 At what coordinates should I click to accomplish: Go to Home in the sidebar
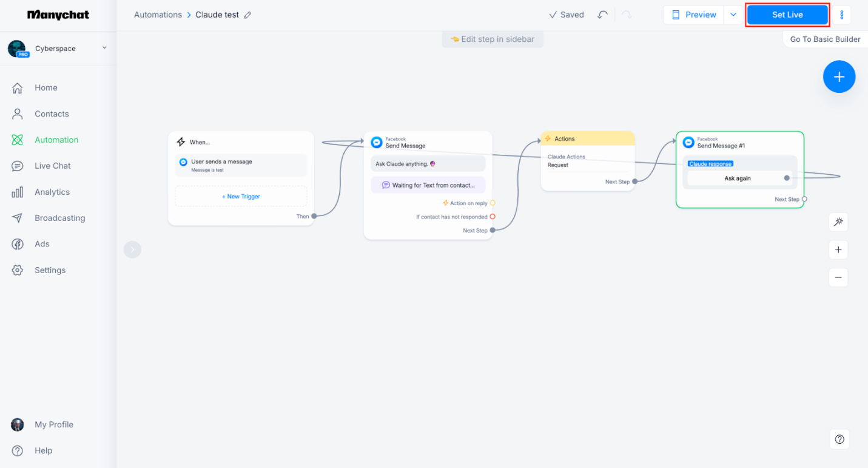(x=46, y=87)
